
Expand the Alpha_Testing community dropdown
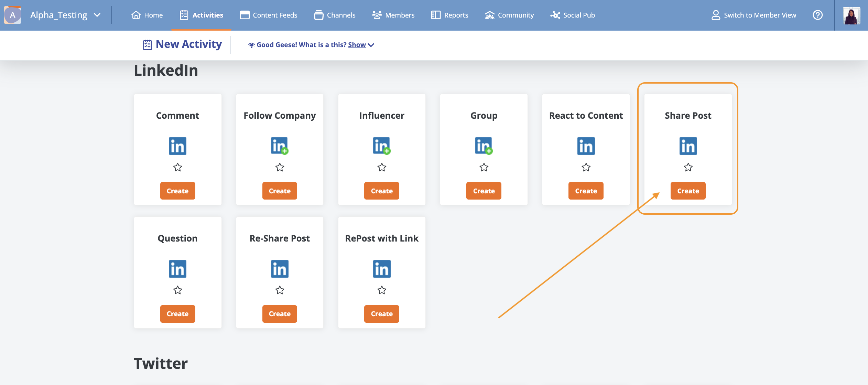point(97,15)
